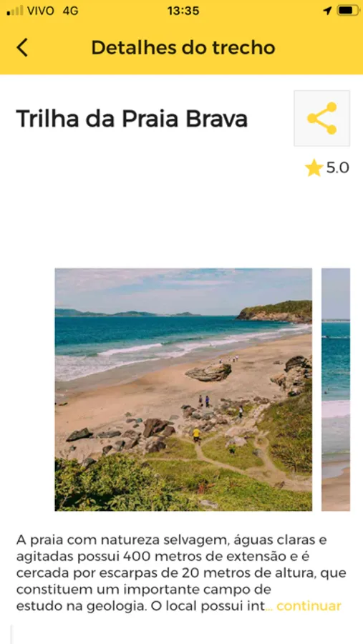Tap the battery icon in status bar

(348, 11)
